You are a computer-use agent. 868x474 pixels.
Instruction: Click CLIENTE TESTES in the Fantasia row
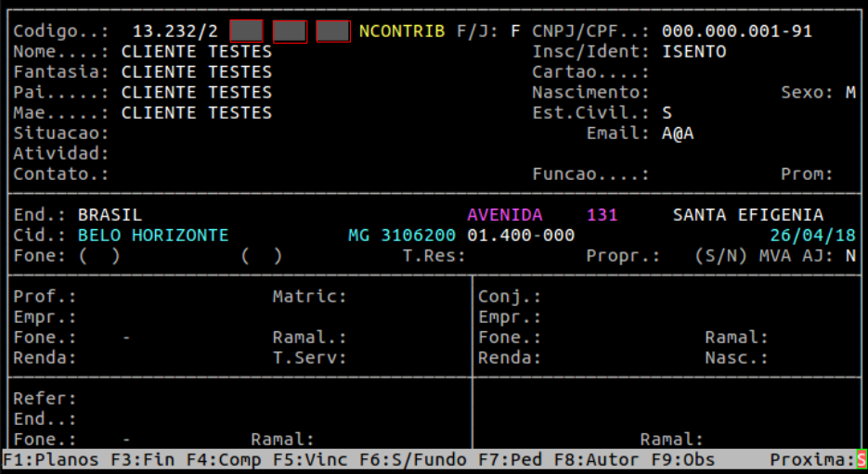click(197, 72)
